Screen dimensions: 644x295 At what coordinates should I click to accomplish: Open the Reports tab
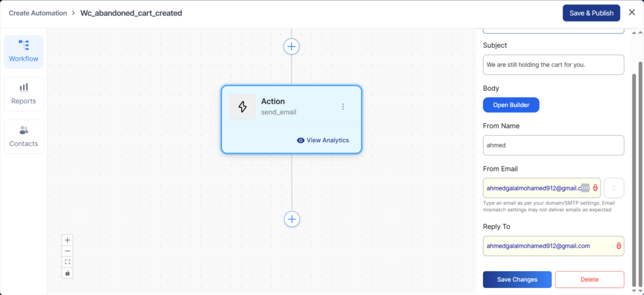pos(23,94)
